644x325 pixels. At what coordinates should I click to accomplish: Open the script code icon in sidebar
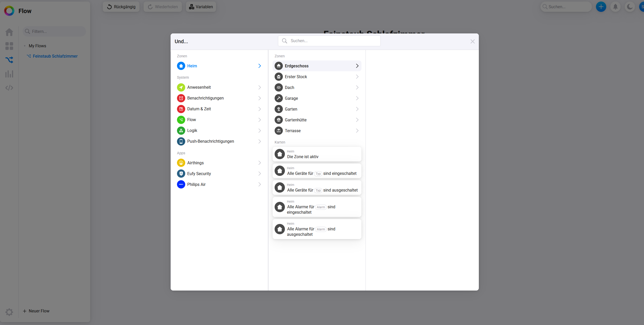pos(9,88)
